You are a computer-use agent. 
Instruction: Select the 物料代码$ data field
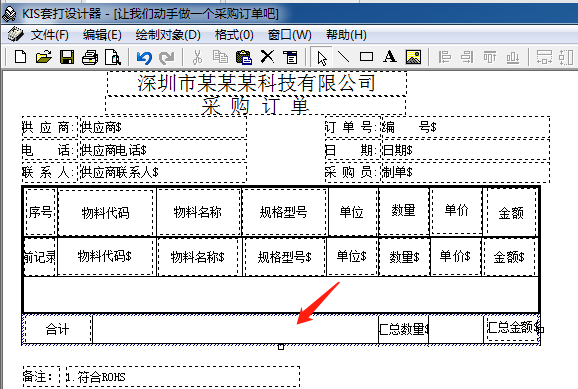(105, 256)
